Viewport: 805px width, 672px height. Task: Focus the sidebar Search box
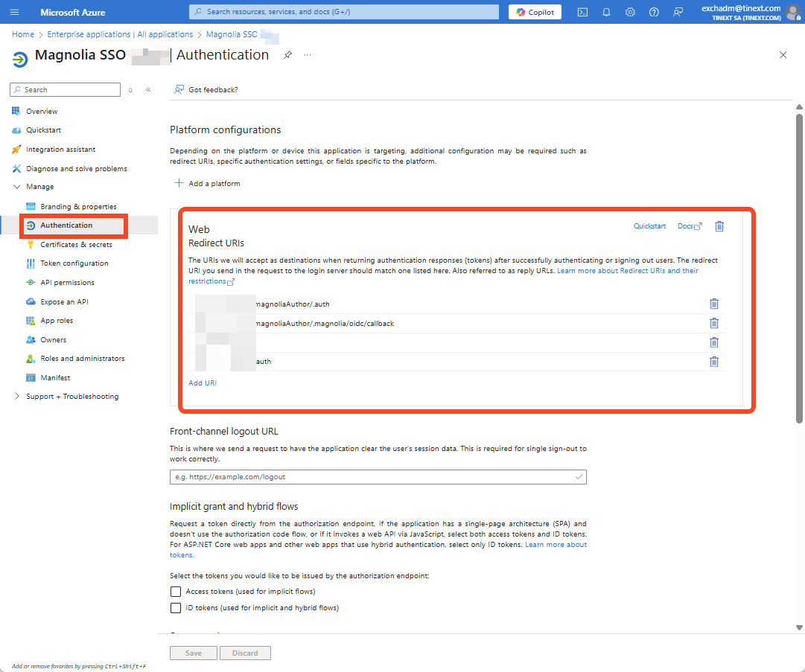(x=66, y=90)
